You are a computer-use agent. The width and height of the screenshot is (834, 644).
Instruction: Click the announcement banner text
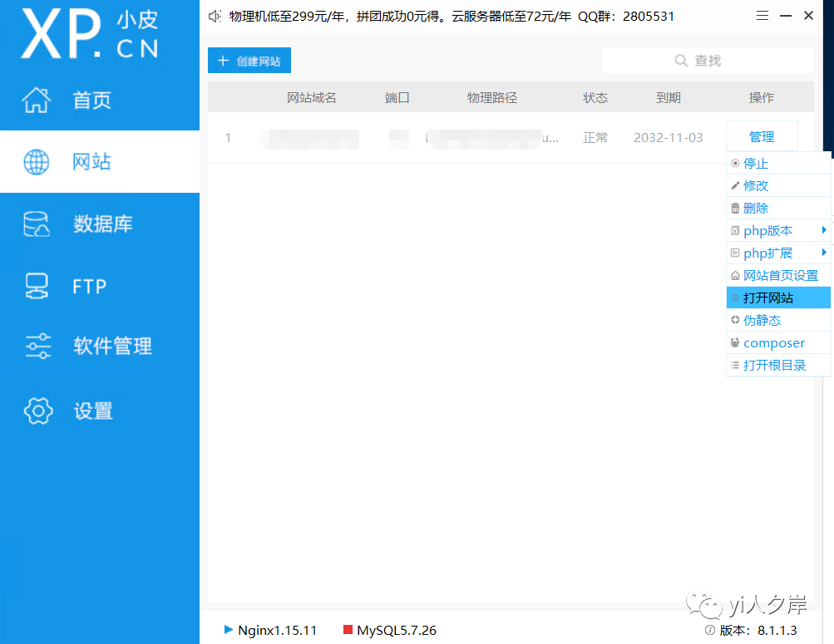coord(452,17)
